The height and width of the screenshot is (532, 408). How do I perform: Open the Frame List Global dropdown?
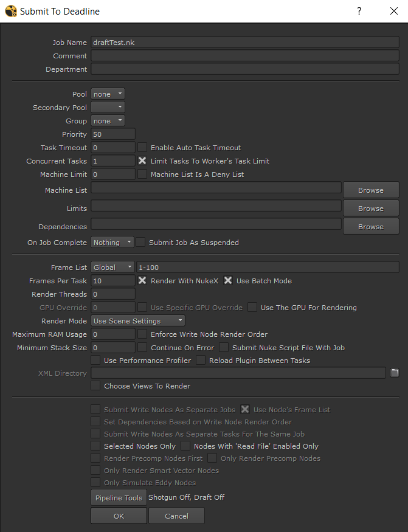point(112,267)
